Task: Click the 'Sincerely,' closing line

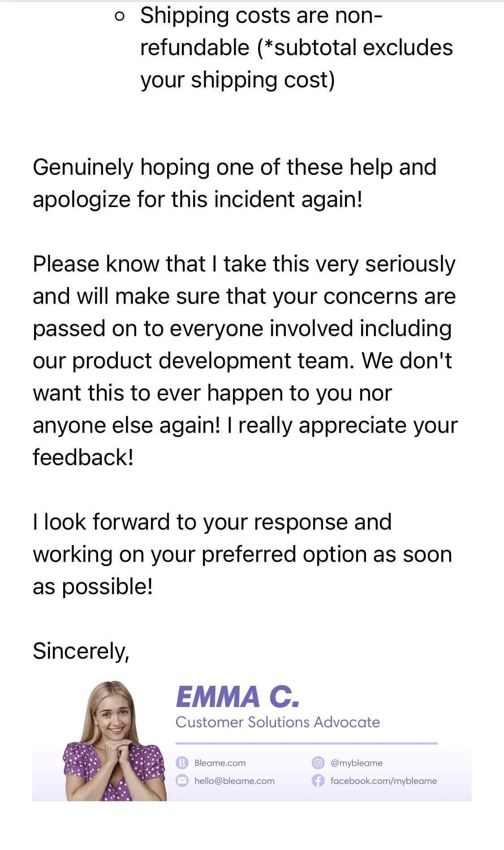Action: click(81, 651)
